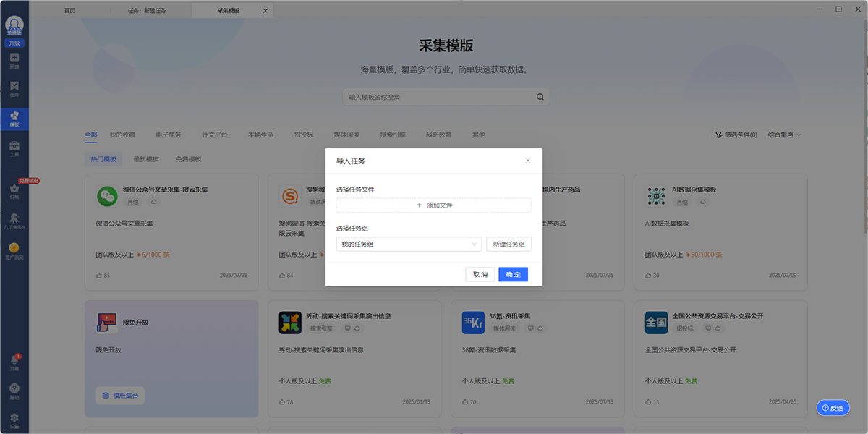Select the 我的收藏 category tab
The width and height of the screenshot is (868, 434).
(122, 135)
